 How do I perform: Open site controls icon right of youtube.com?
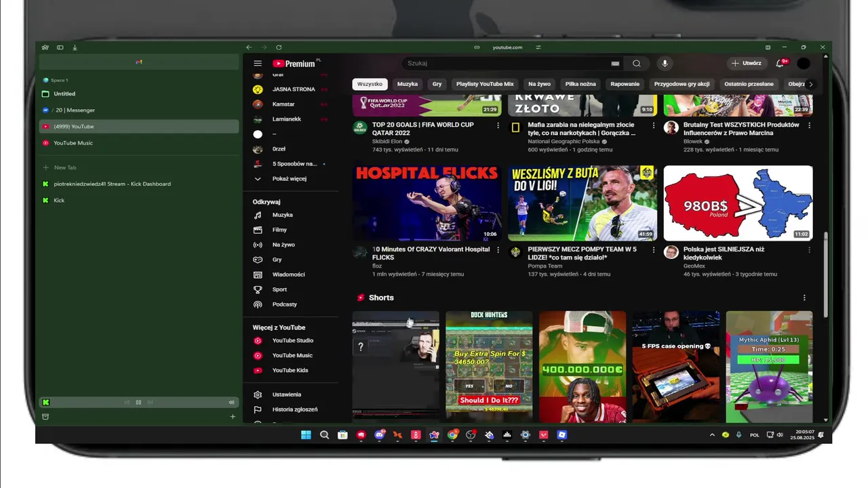pyautogui.click(x=538, y=47)
